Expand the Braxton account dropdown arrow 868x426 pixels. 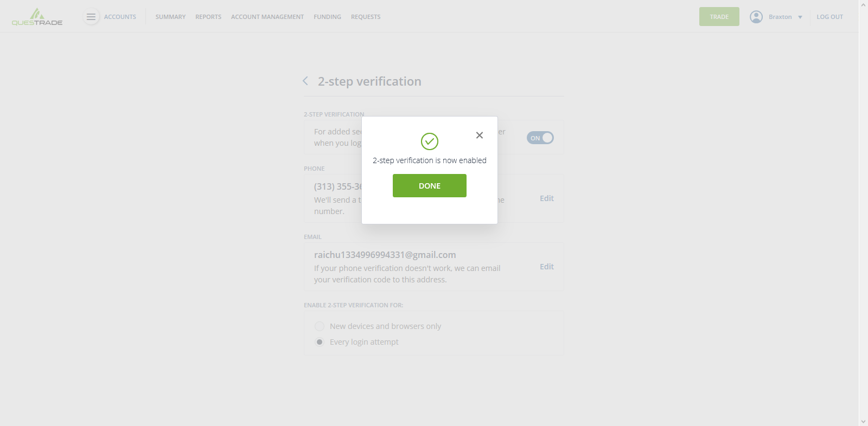(800, 17)
